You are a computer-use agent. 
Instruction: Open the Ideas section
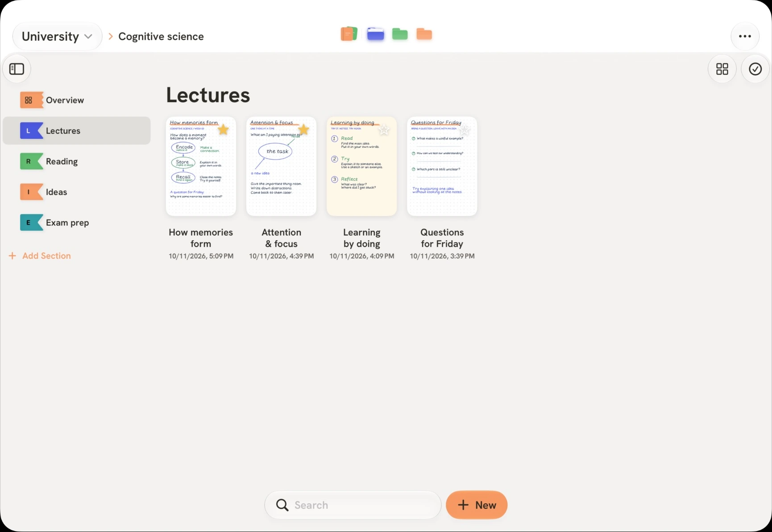coord(77,192)
